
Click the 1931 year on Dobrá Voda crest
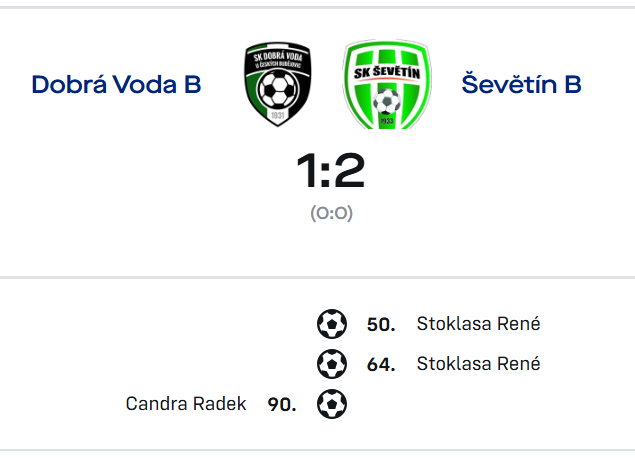(x=278, y=115)
